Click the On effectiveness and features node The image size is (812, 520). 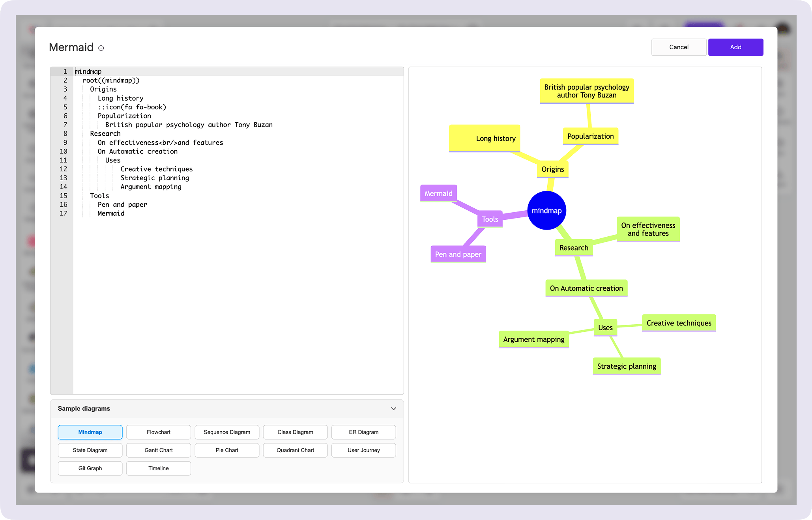point(648,229)
